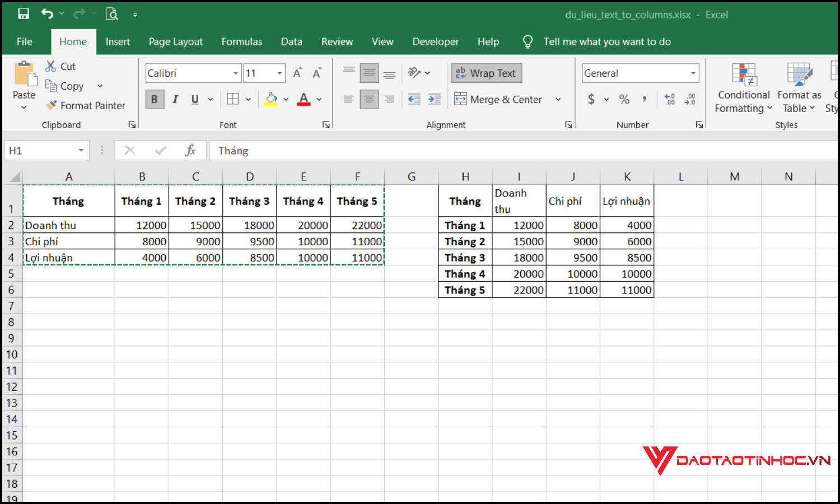
Task: Switch to the Data ribbon tab
Action: coord(291,41)
